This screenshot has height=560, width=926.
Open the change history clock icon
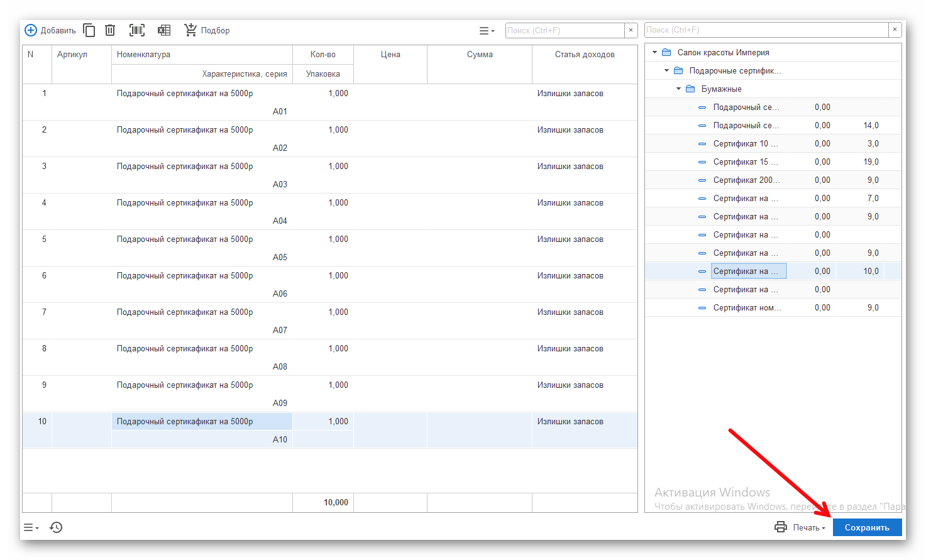56,527
